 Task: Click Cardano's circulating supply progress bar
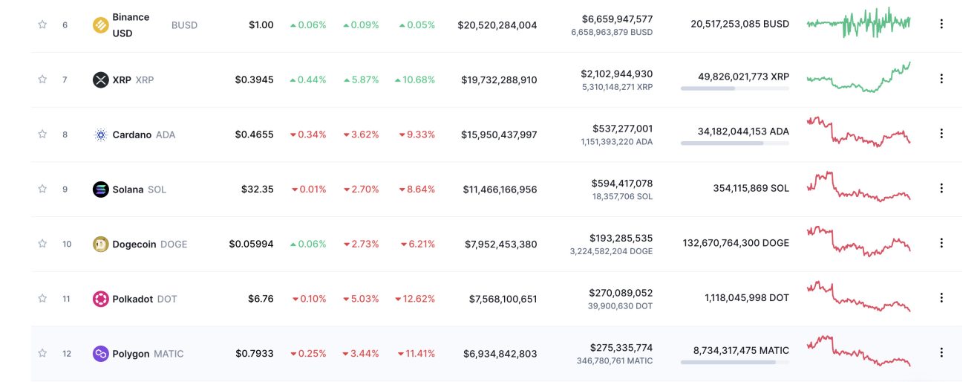(735, 143)
